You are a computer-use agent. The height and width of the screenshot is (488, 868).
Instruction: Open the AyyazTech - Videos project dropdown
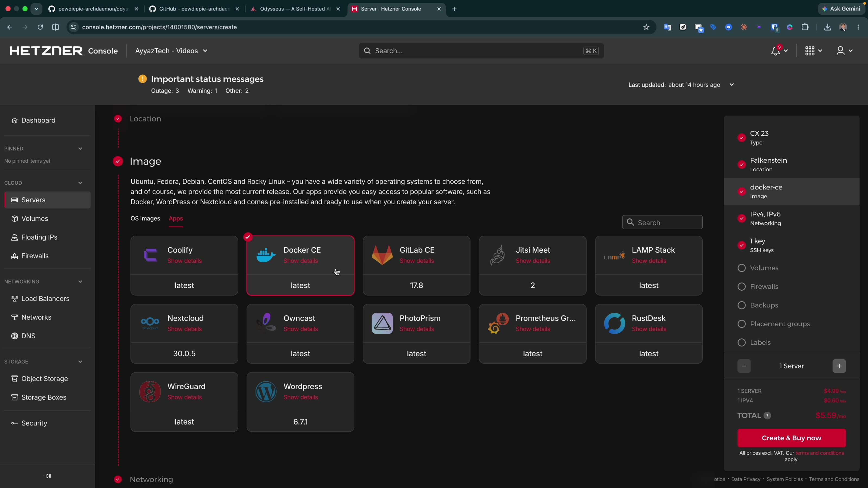pos(171,51)
